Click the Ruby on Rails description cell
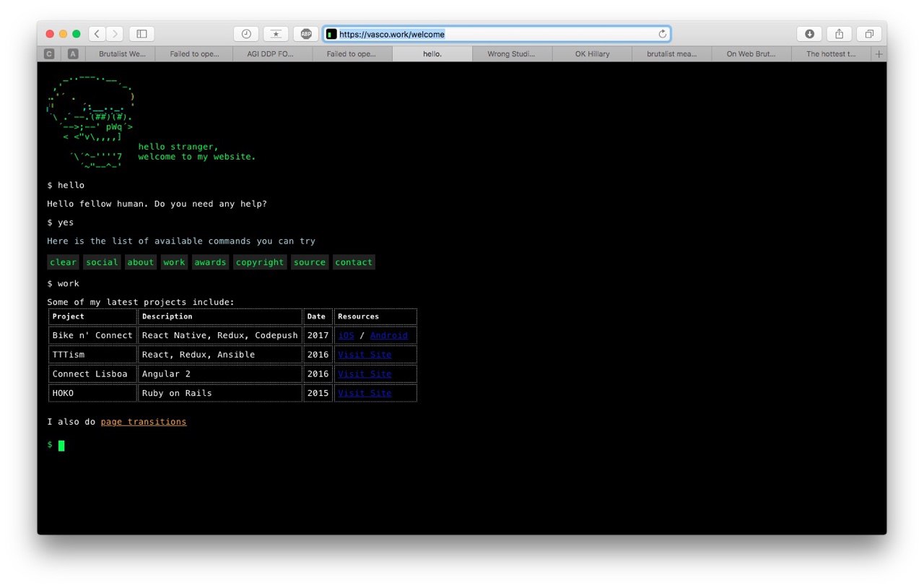 click(220, 393)
